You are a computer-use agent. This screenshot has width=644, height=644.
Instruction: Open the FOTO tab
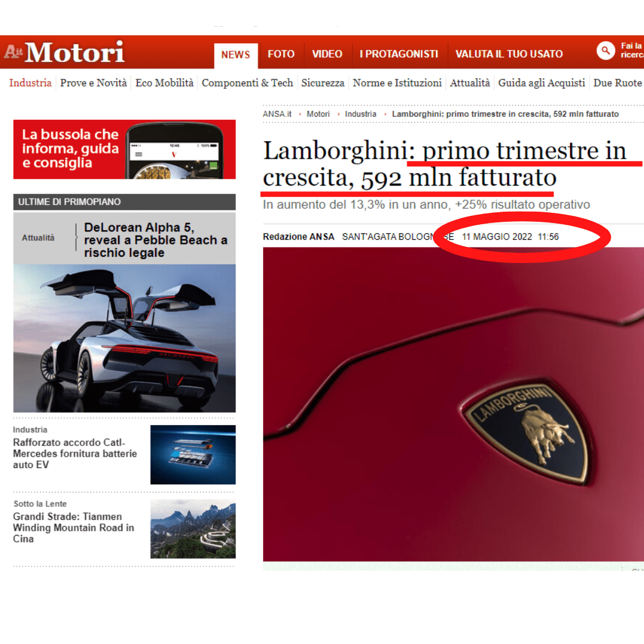(281, 54)
